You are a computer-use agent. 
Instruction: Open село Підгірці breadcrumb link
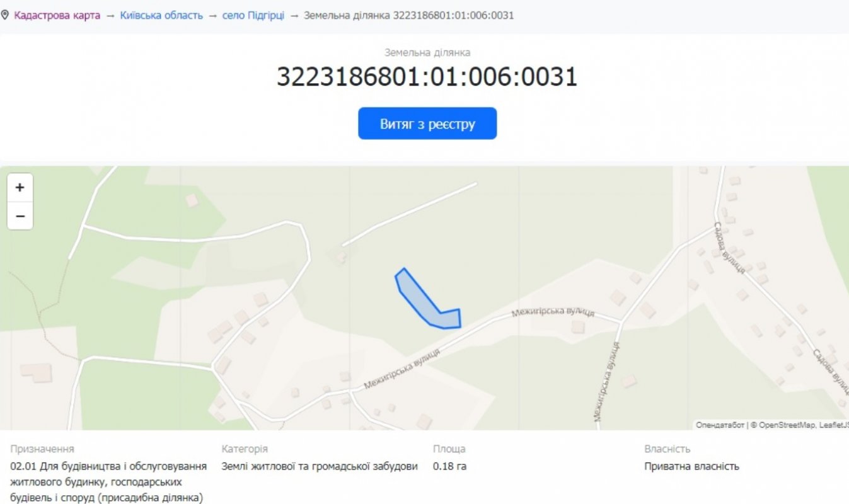253,15
